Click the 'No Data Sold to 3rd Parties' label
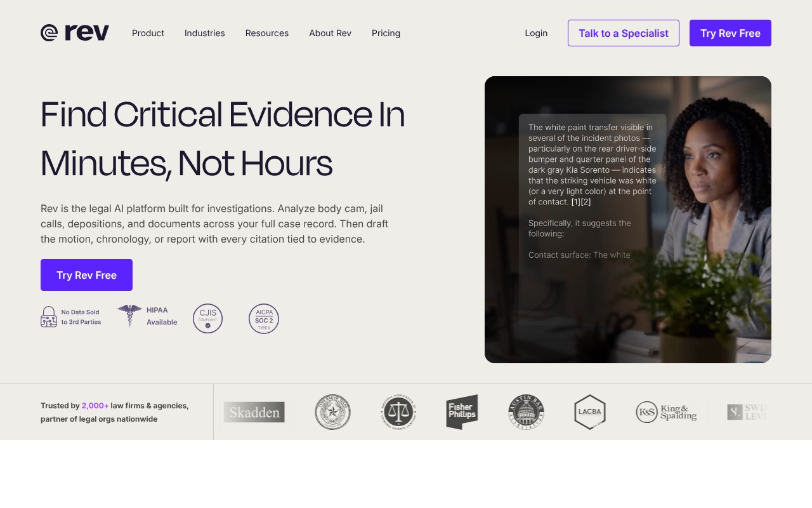Viewport: 812px width, 508px height. pyautogui.click(x=81, y=317)
